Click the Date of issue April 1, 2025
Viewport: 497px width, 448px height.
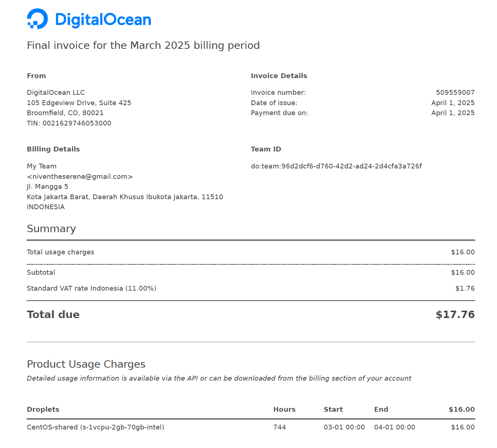(453, 103)
